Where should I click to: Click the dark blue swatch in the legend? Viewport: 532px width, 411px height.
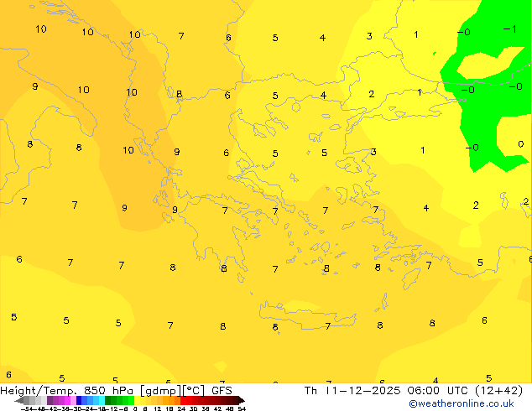(x=79, y=400)
